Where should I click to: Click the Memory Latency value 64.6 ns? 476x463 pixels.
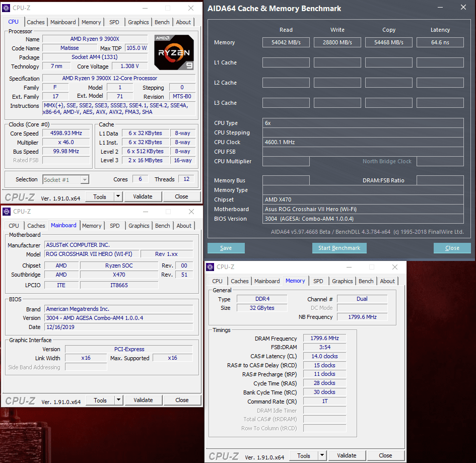[440, 42]
